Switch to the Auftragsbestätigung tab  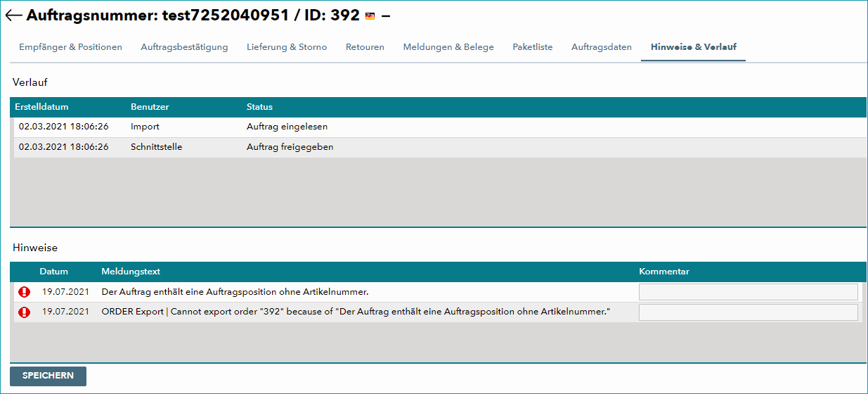[184, 47]
